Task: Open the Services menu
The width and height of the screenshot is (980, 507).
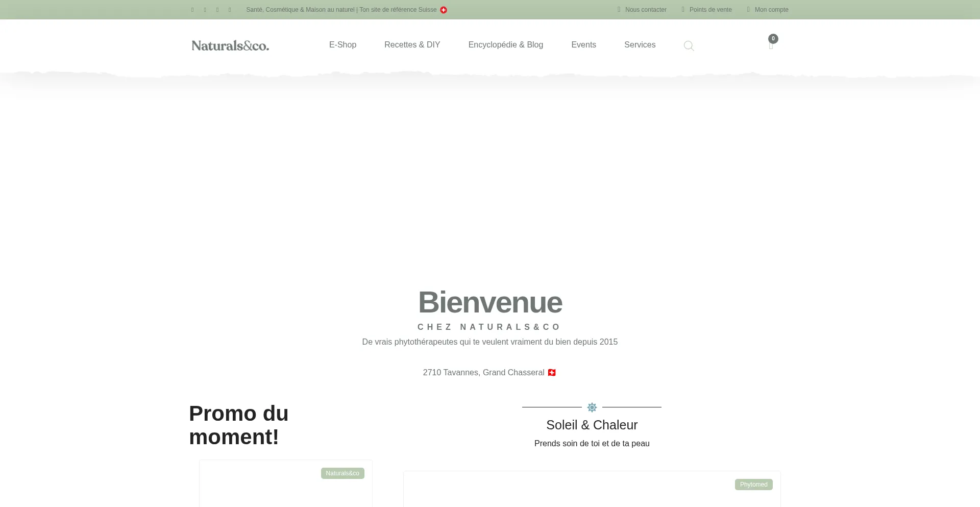Action: [640, 45]
